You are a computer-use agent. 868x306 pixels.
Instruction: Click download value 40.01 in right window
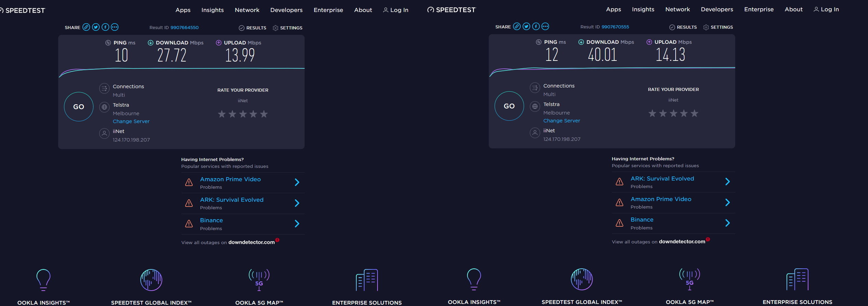(x=602, y=55)
